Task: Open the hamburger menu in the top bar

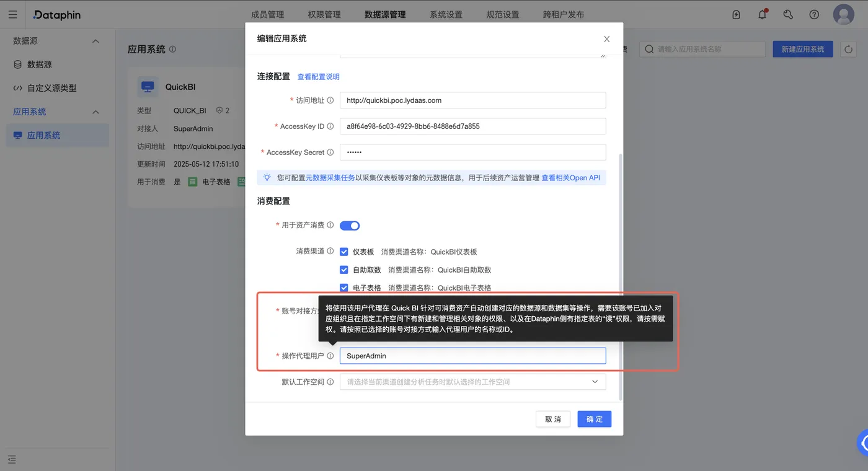Action: (12, 14)
